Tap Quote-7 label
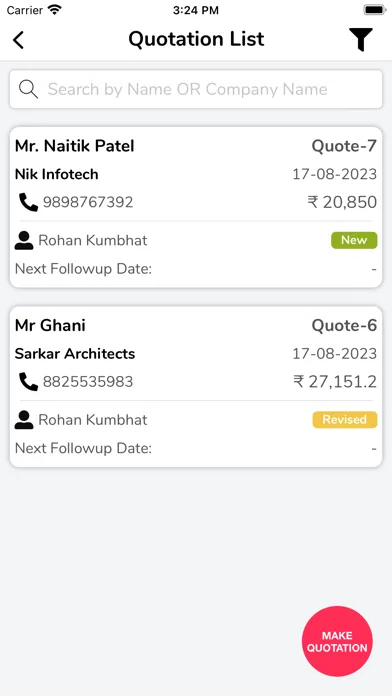 point(344,146)
